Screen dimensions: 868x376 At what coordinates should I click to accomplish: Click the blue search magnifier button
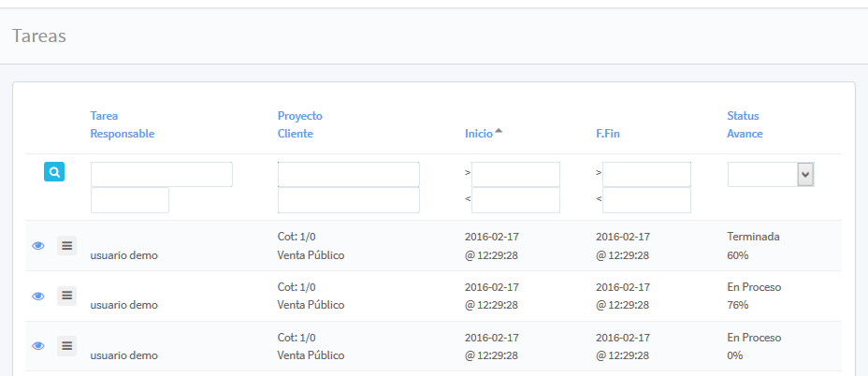(x=54, y=172)
